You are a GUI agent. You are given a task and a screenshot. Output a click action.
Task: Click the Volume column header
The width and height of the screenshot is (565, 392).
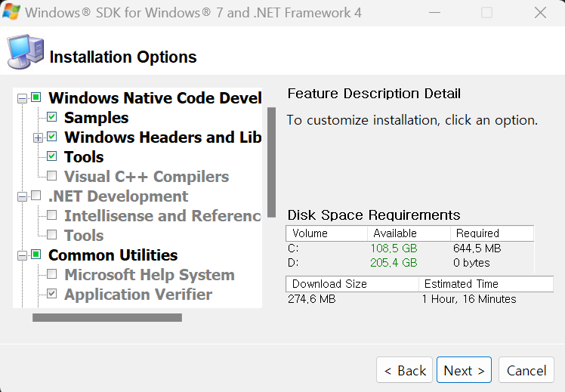click(x=326, y=233)
